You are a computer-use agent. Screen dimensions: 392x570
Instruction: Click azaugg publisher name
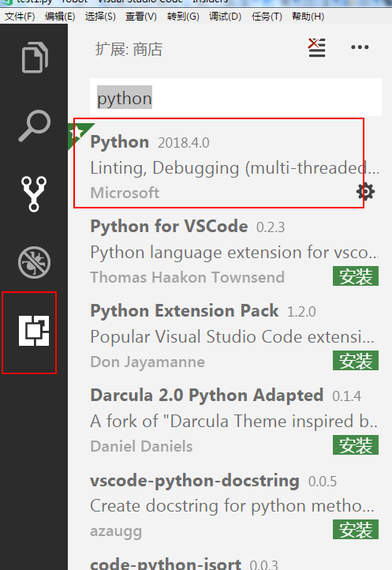pos(116,531)
